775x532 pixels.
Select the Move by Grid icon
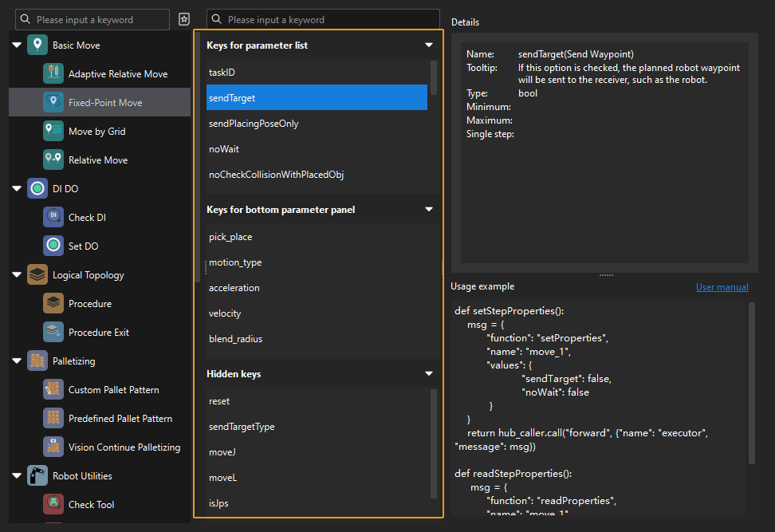53,132
